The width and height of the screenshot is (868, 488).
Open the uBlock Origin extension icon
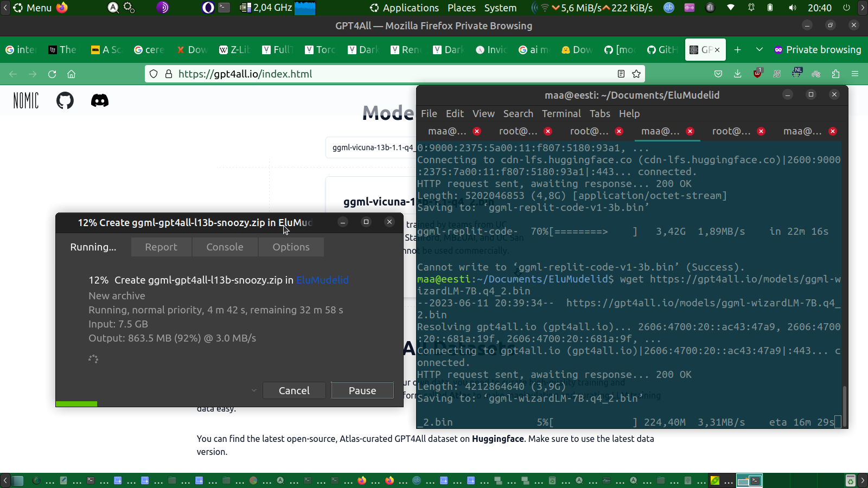758,73
